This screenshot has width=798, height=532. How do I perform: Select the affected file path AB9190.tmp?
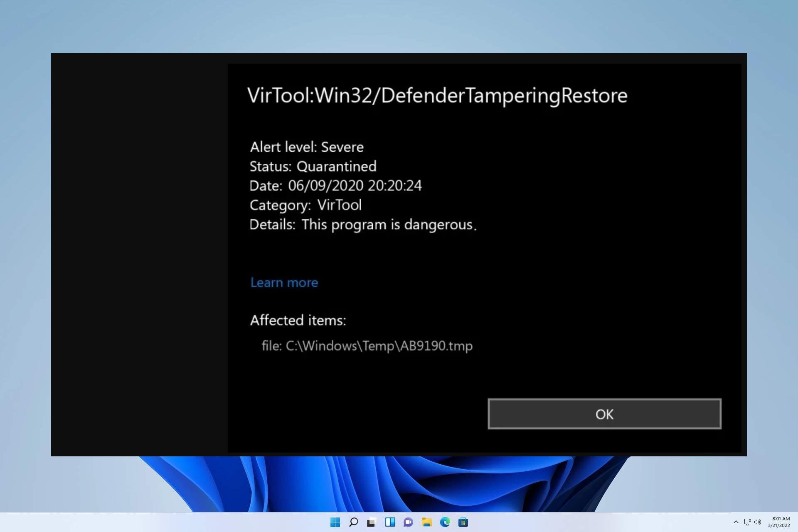(367, 345)
